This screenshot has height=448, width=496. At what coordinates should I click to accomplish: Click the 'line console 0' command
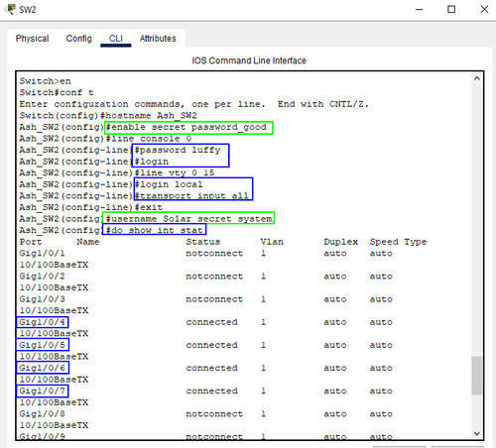tap(149, 139)
